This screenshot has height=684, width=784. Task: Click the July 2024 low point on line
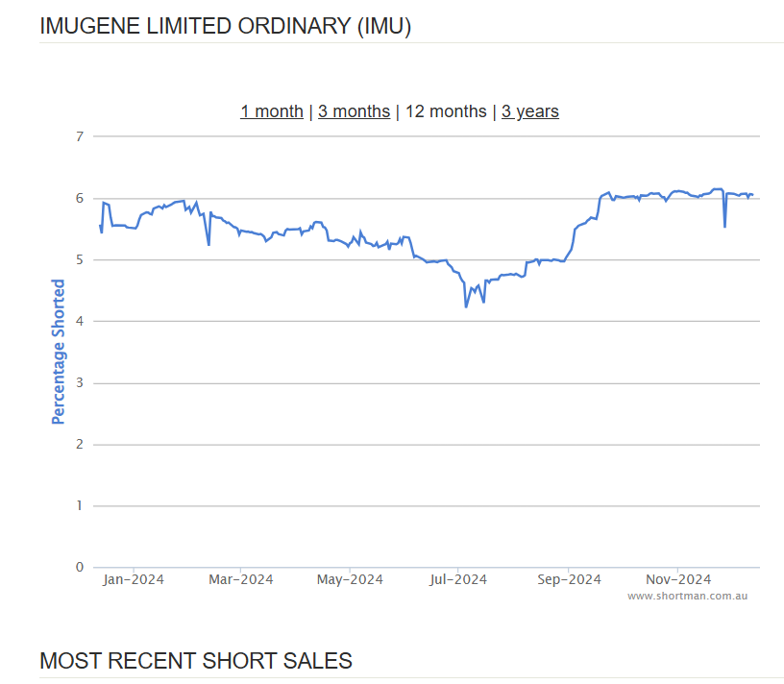coord(466,306)
